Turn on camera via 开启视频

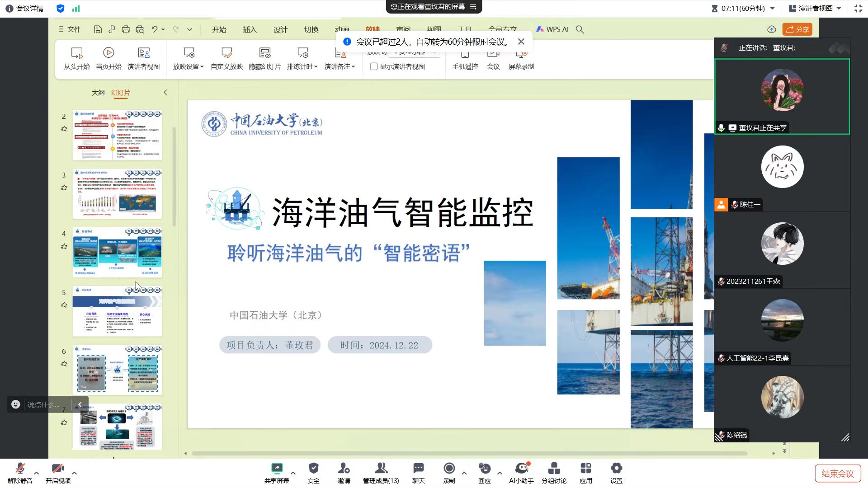click(58, 472)
